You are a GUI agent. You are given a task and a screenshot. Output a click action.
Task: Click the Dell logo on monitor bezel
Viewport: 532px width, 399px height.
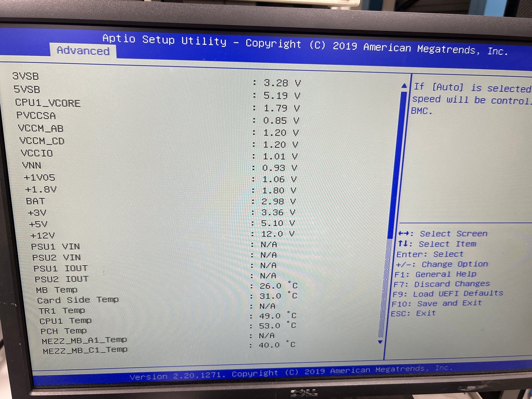304,393
